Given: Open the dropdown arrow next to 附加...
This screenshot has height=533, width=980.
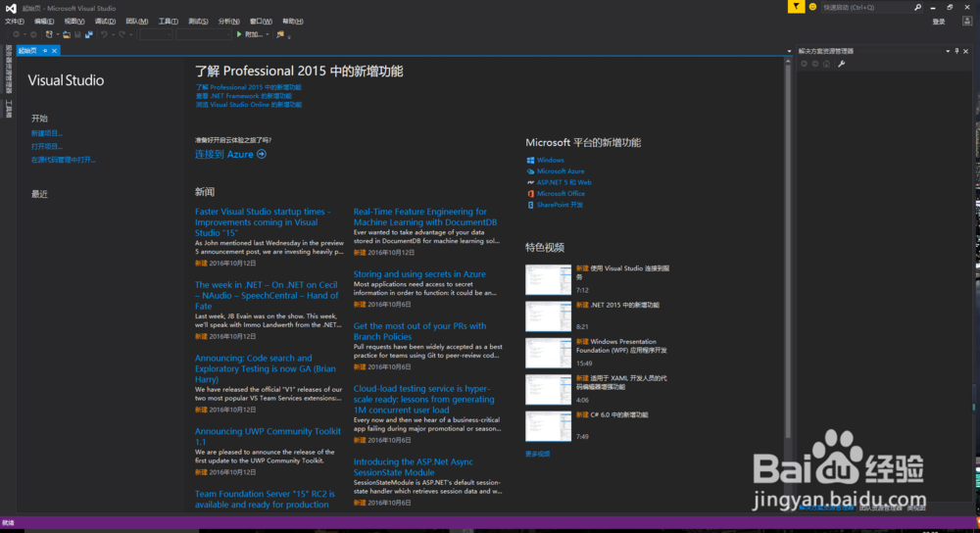Looking at the screenshot, I should 268,34.
